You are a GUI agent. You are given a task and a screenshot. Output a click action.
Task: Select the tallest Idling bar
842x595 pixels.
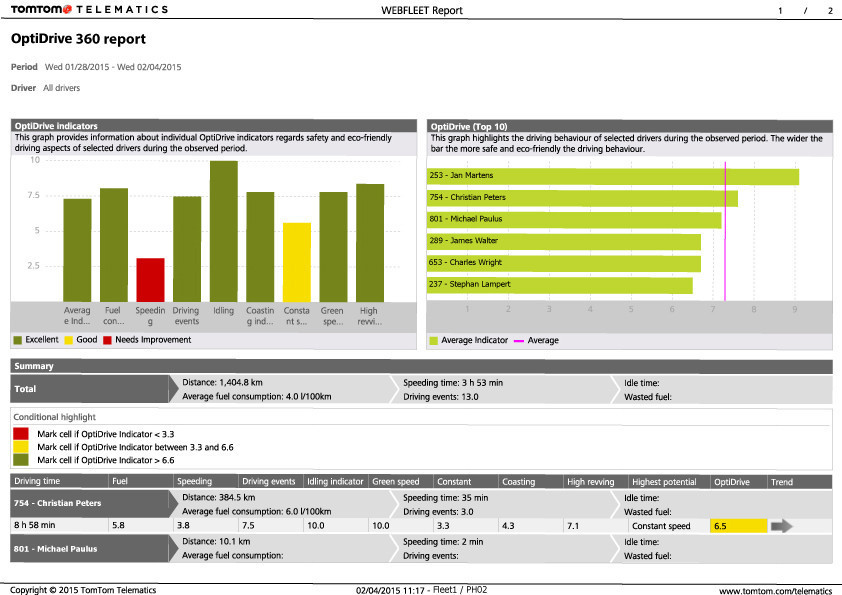tap(223, 230)
